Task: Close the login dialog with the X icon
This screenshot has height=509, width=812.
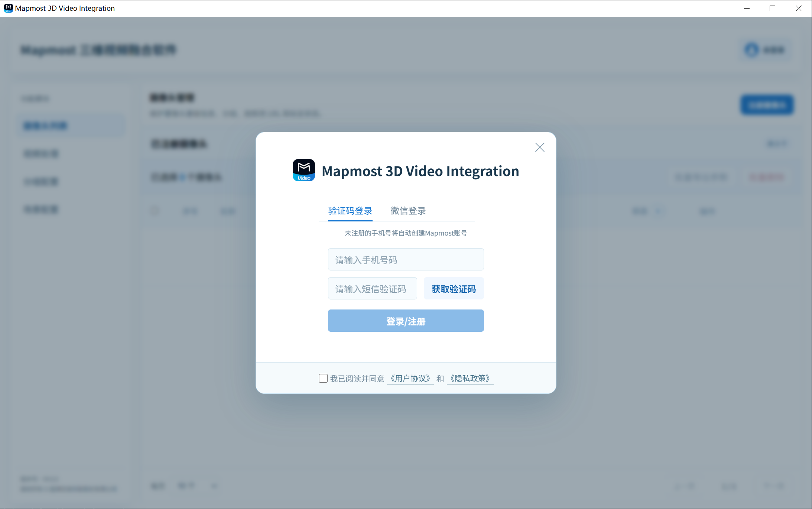Action: pos(540,147)
